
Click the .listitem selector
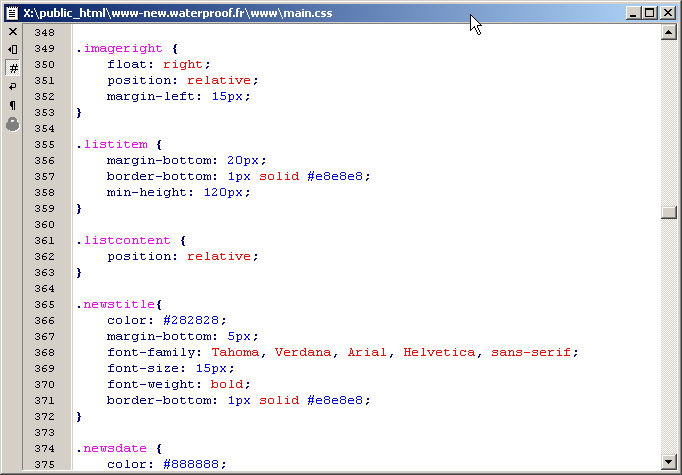point(112,144)
